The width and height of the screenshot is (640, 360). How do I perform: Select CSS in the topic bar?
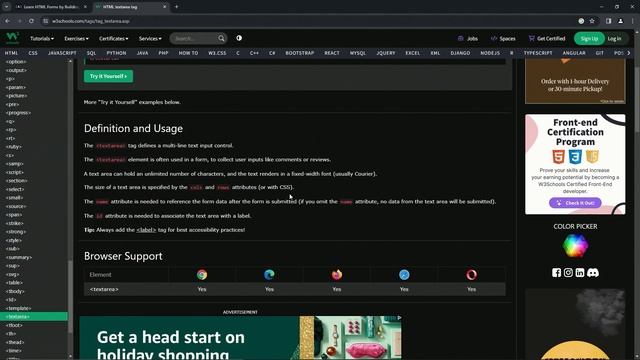33,53
